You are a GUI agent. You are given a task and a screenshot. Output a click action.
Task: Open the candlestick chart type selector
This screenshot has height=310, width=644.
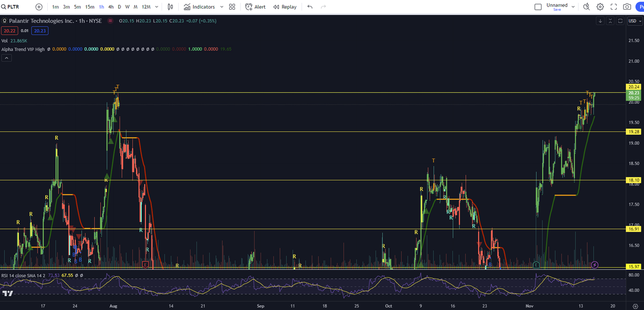(x=171, y=7)
